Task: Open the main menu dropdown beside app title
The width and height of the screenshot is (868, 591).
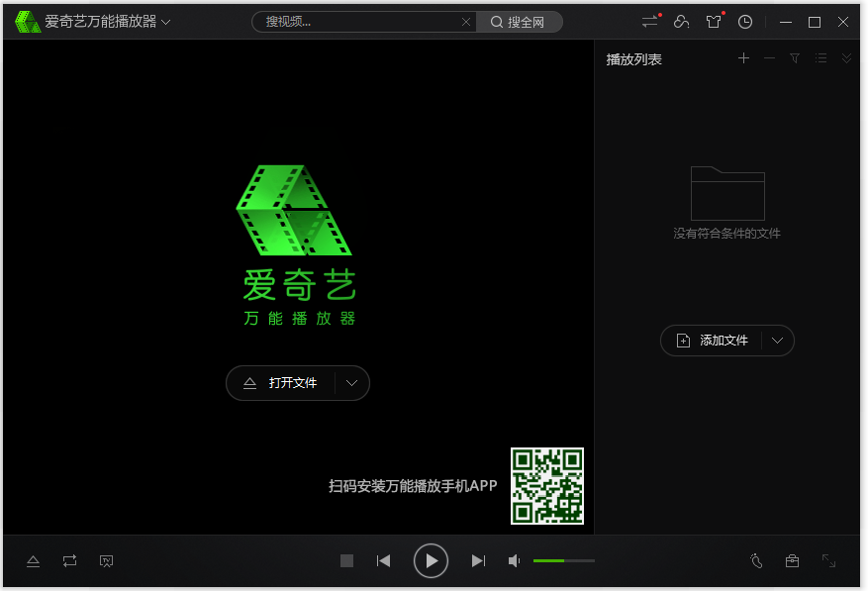Action: click(166, 22)
